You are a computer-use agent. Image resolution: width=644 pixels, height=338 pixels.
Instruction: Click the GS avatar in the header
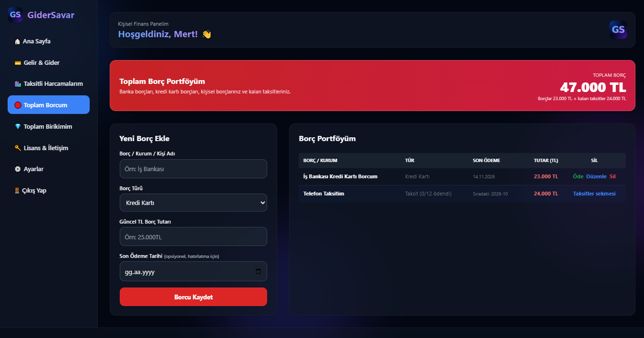(618, 30)
